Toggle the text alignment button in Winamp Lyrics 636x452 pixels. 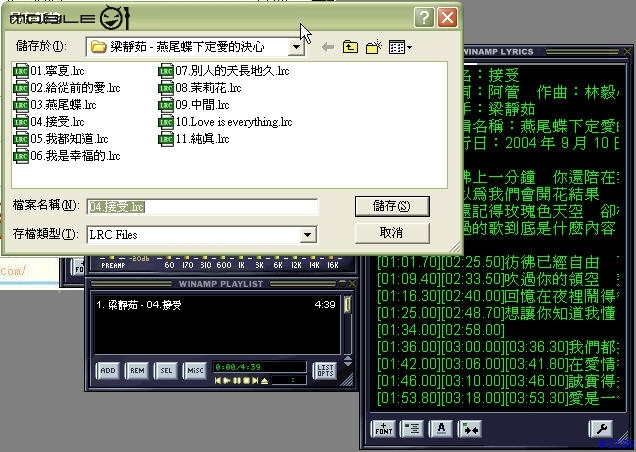pyautogui.click(x=412, y=428)
